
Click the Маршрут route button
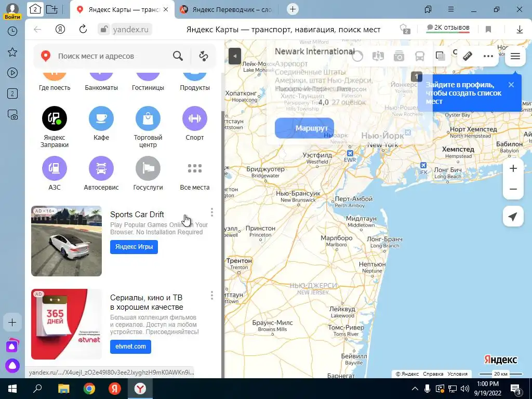(x=304, y=128)
